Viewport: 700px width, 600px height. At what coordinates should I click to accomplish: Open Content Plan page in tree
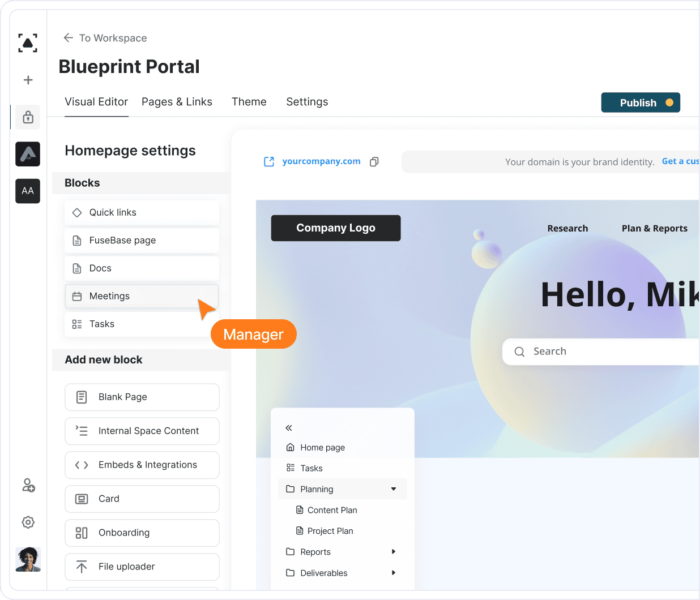(332, 510)
